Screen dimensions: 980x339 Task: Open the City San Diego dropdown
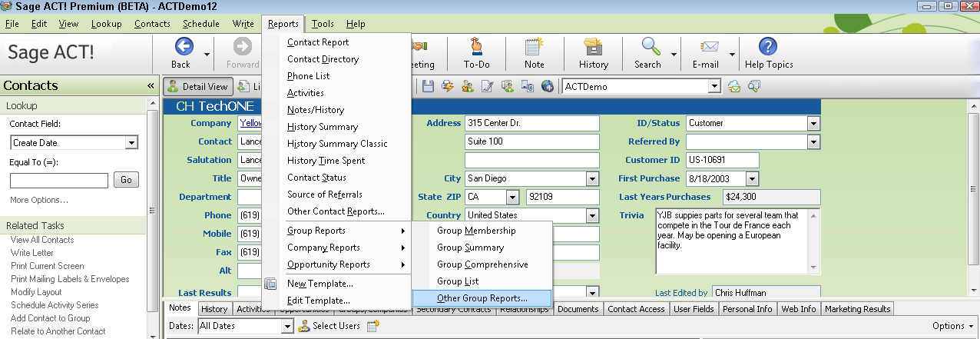(x=592, y=178)
